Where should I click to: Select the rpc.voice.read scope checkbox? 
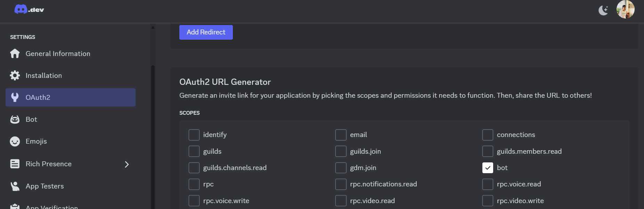pyautogui.click(x=488, y=184)
